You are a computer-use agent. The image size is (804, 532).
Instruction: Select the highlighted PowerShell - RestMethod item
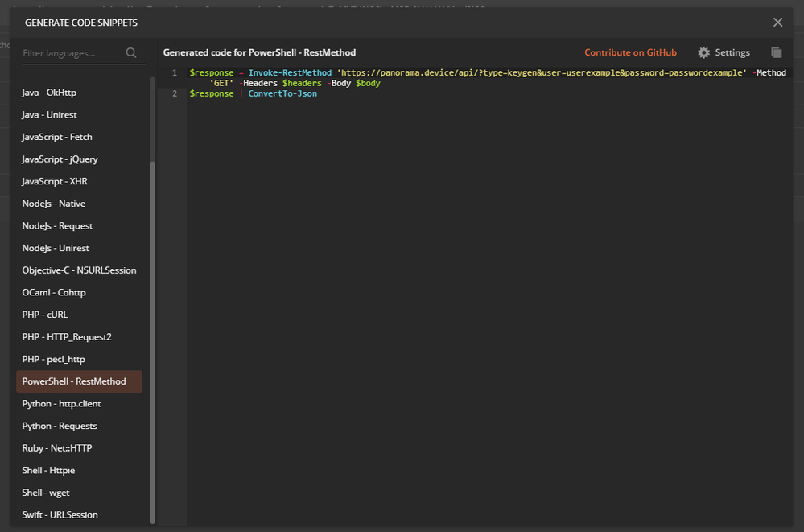[74, 381]
